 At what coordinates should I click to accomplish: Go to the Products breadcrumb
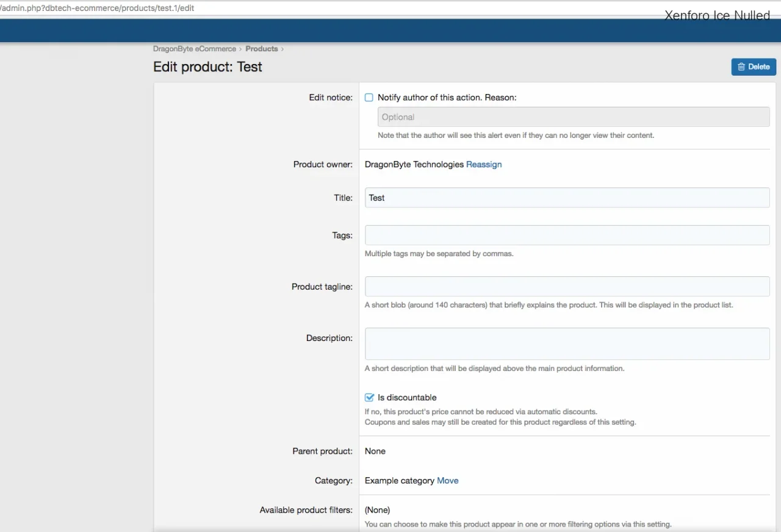pos(261,49)
